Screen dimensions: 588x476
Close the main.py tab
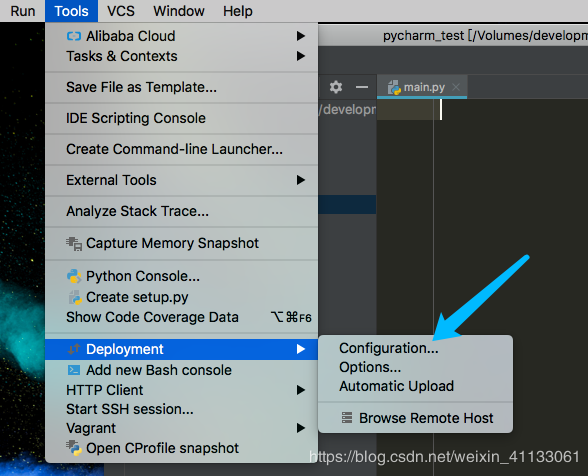pyautogui.click(x=456, y=87)
